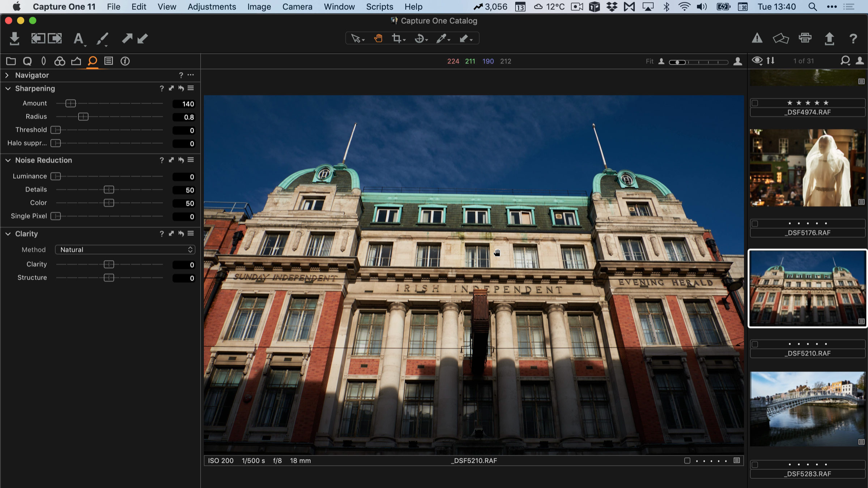Viewport: 868px width, 488px height.
Task: Select the _DSF5283.RAF thumbnail in the browser
Action: click(x=807, y=409)
